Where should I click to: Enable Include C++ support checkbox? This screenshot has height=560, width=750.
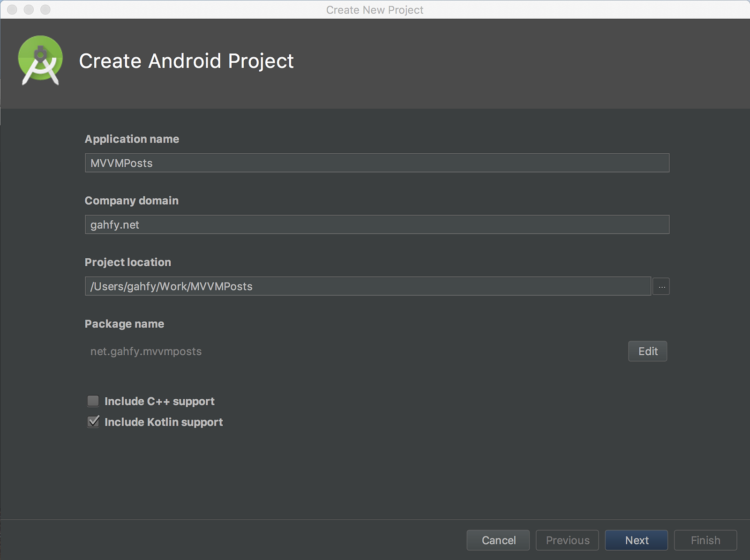coord(93,401)
